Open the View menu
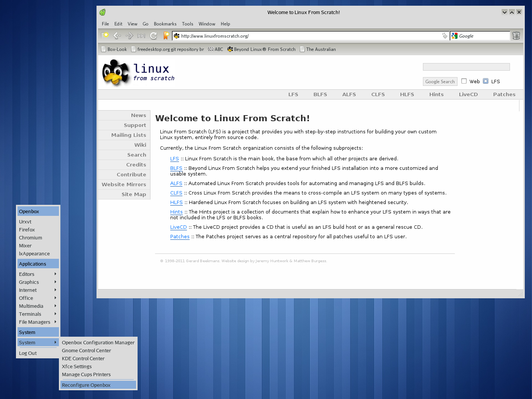 pos(132,24)
